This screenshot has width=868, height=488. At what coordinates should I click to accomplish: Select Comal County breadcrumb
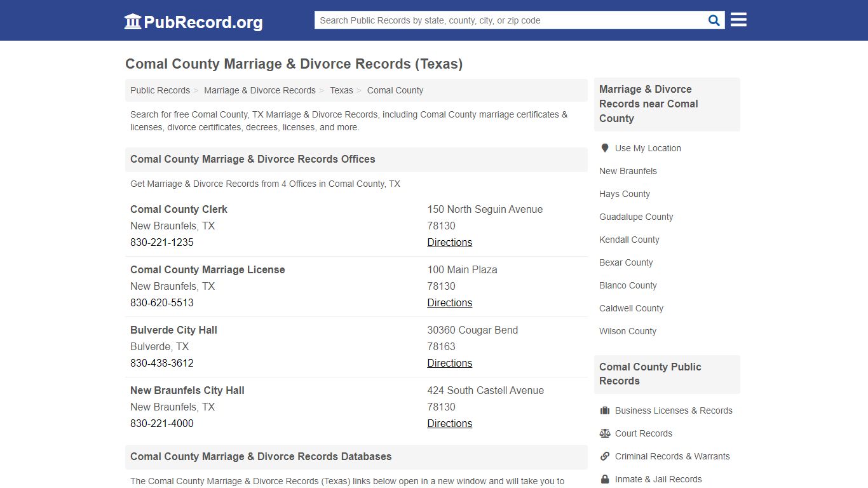[395, 90]
